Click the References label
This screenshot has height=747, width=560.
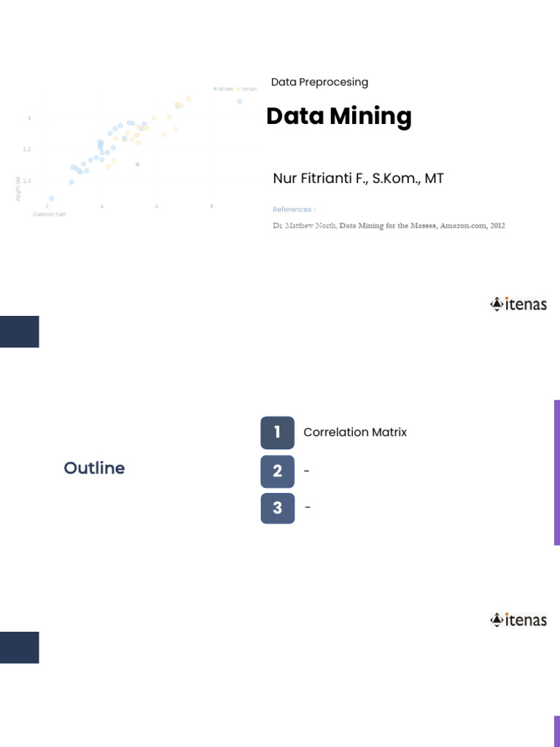point(294,209)
